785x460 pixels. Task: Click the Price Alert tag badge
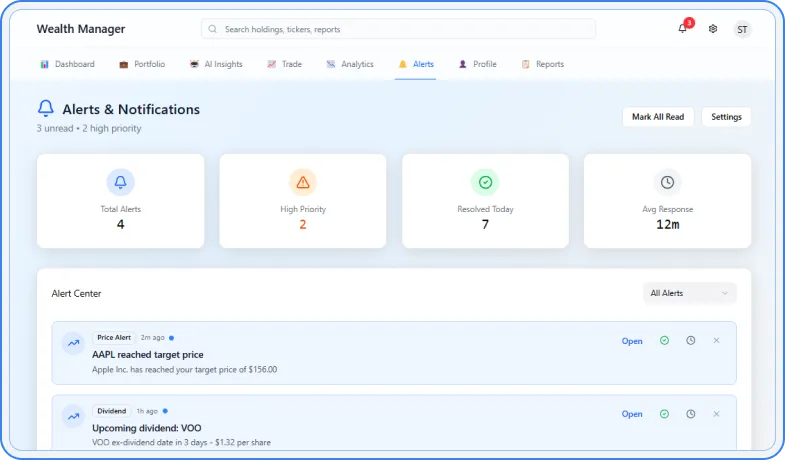click(114, 337)
